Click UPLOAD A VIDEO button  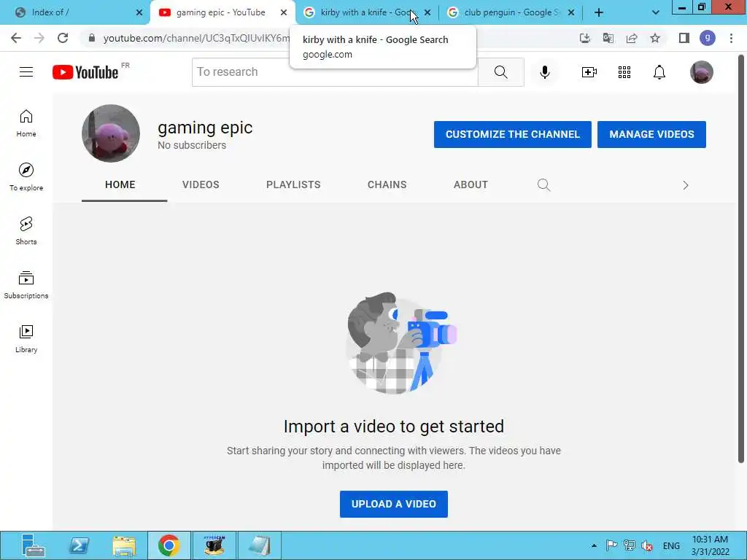click(x=393, y=504)
